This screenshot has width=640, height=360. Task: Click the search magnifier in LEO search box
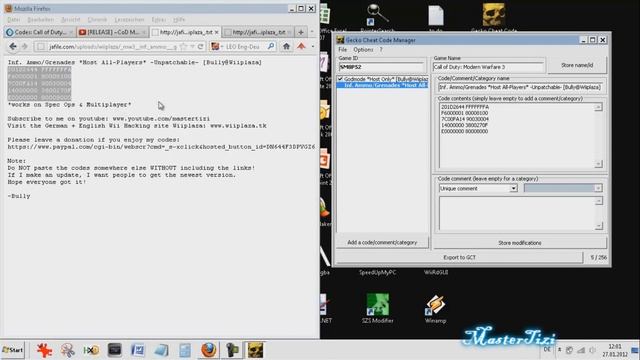271,47
